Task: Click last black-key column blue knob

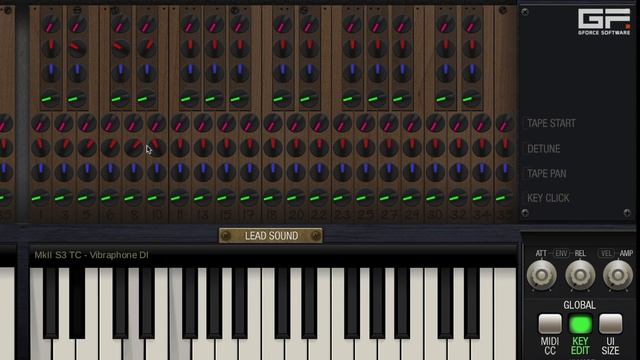Action: [471, 72]
